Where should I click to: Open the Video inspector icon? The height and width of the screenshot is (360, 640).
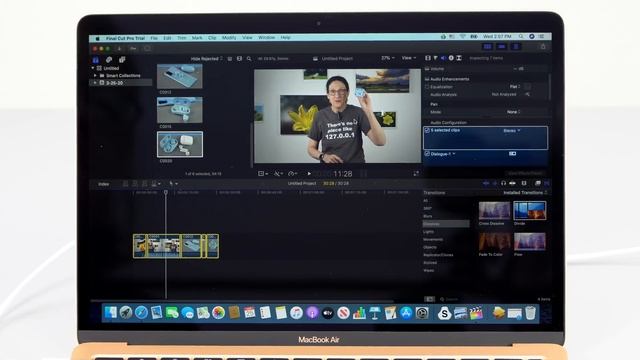tap(428, 58)
